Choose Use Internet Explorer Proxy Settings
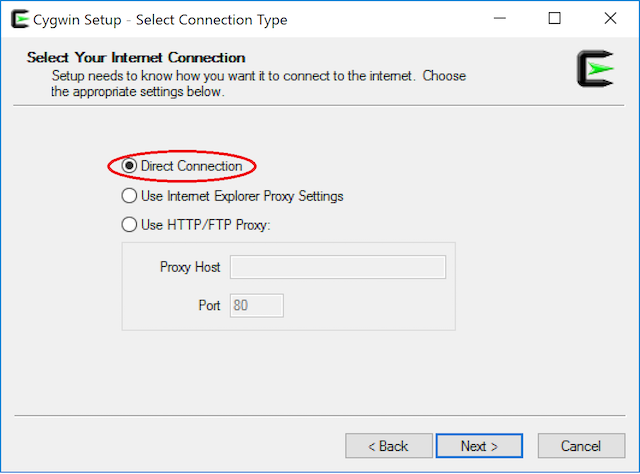640x474 pixels. click(130, 196)
